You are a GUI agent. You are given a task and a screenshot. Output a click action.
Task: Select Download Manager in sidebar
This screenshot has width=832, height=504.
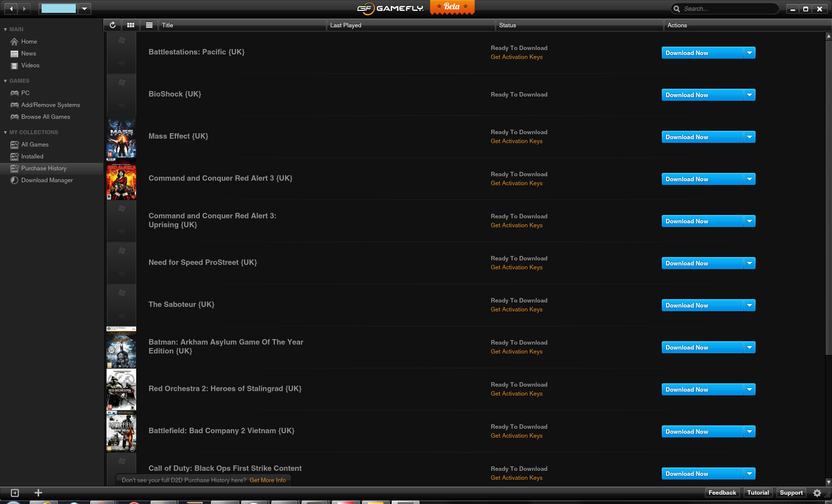point(52,180)
